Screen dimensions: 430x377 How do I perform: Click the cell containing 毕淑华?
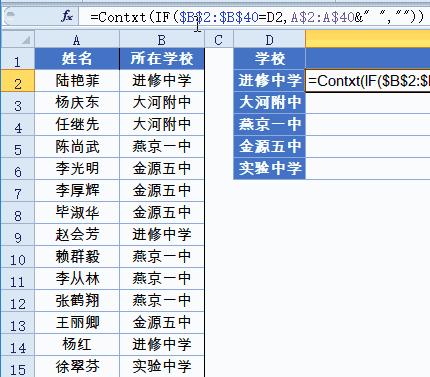[x=77, y=213]
